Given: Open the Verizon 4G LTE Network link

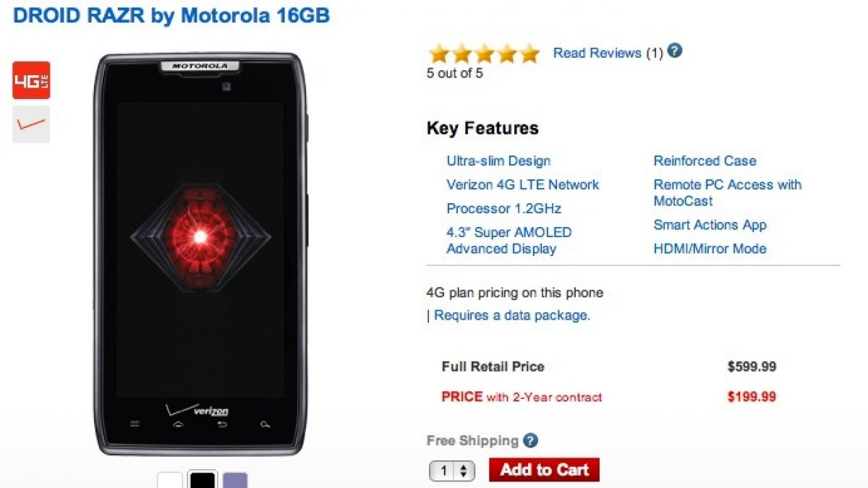Looking at the screenshot, I should pos(523,184).
